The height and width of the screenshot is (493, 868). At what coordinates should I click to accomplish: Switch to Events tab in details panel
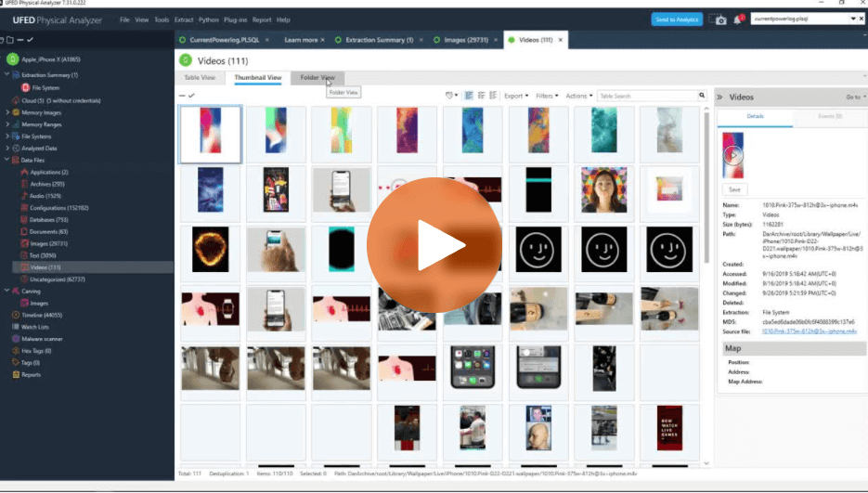[x=830, y=116]
